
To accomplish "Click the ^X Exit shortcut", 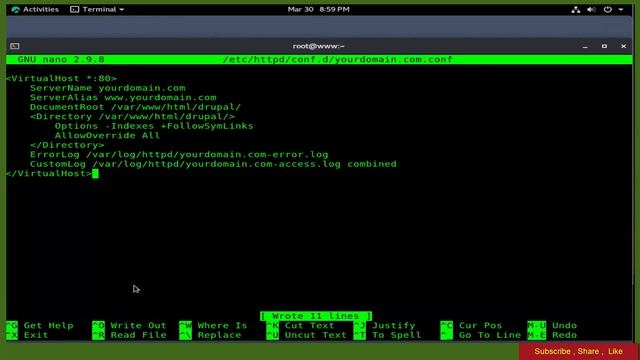I will [x=27, y=335].
